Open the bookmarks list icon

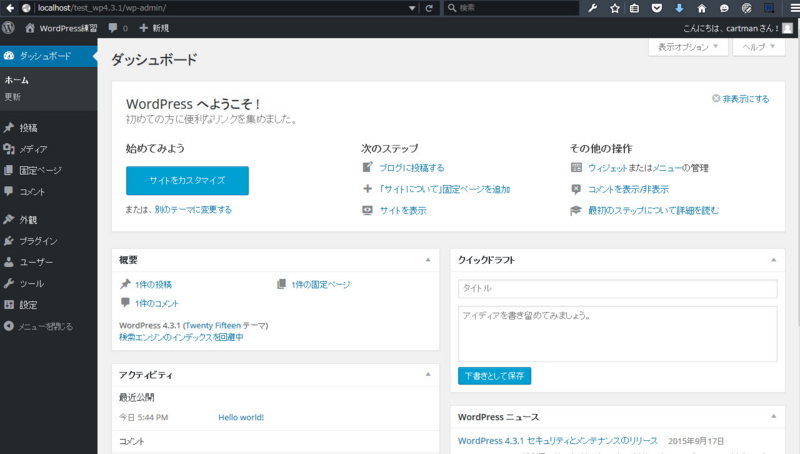(x=634, y=8)
